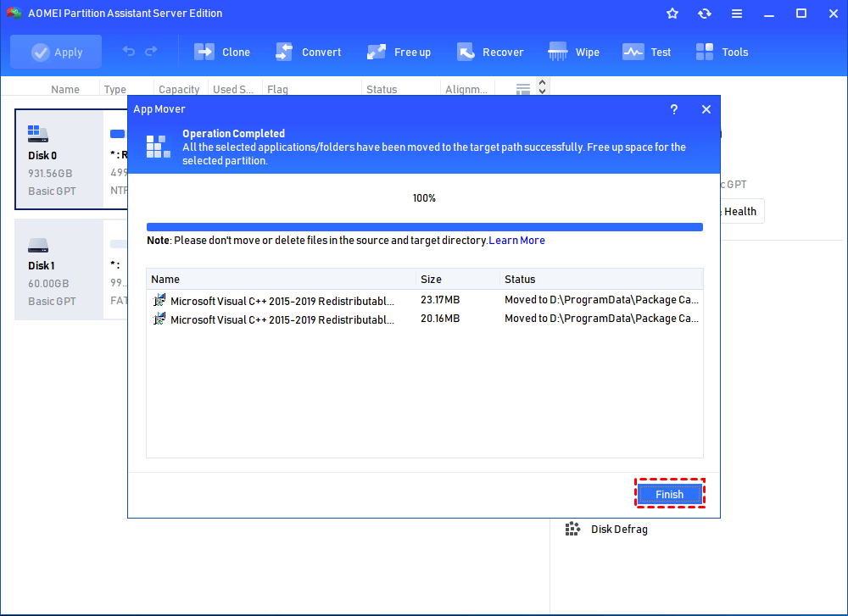
Task: Click the Health button in right panel
Action: point(740,211)
